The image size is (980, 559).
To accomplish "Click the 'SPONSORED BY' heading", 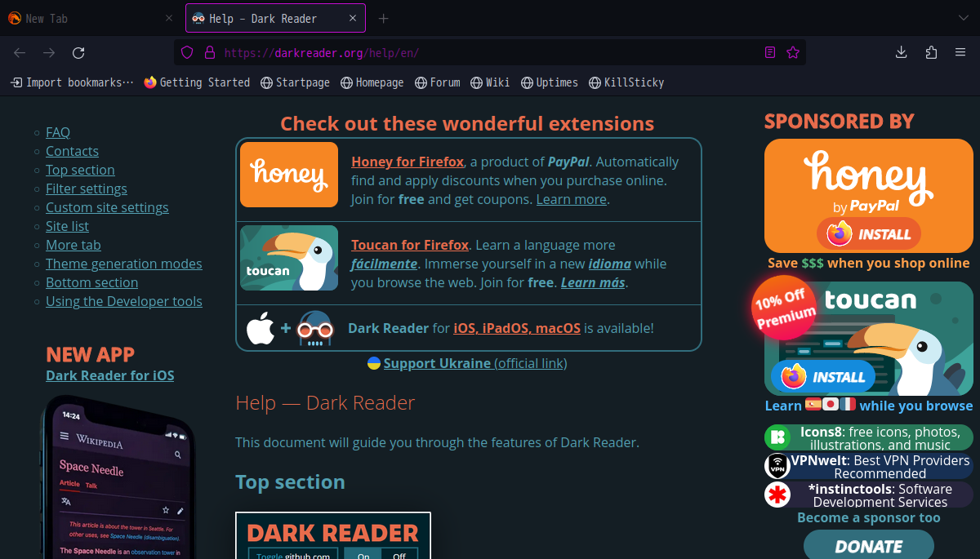I will [840, 122].
